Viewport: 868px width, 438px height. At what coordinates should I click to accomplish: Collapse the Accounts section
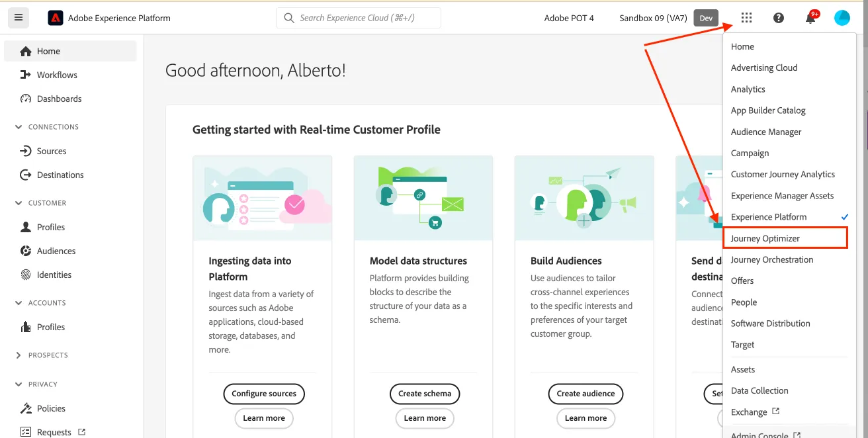[19, 303]
